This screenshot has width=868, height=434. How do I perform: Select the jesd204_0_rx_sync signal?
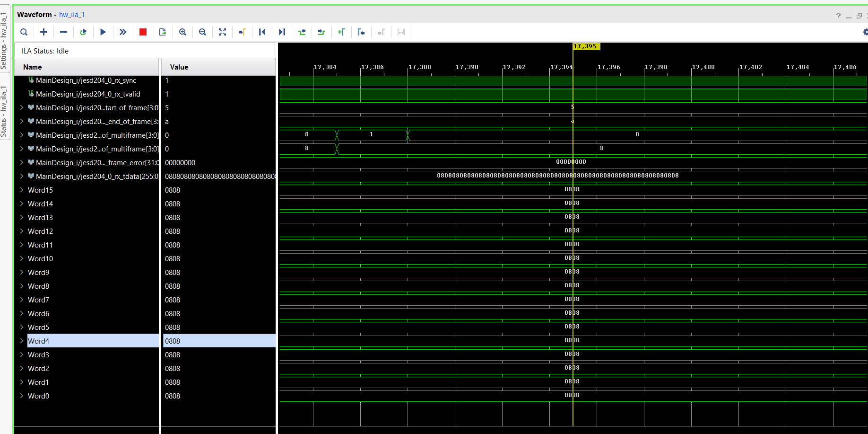[x=86, y=80]
